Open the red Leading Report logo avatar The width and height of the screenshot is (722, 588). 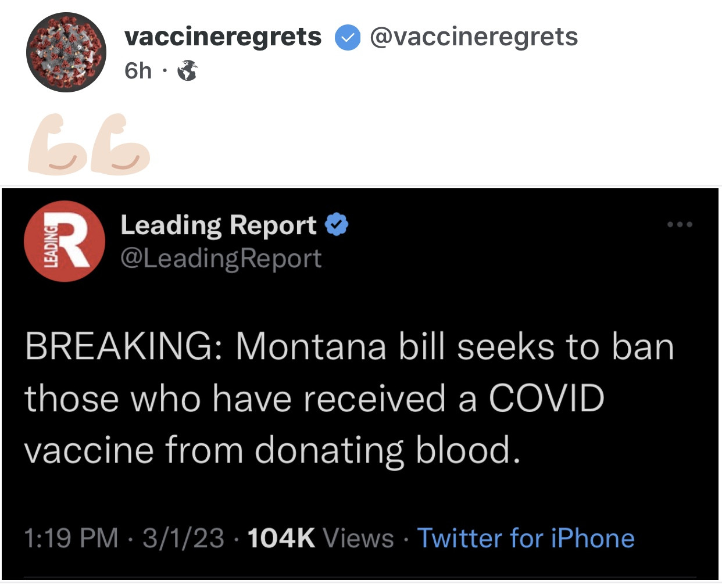point(65,241)
